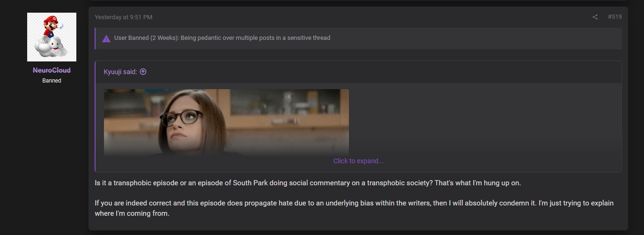Open the #519 post permalink
This screenshot has width=644, height=235.
[x=614, y=17]
